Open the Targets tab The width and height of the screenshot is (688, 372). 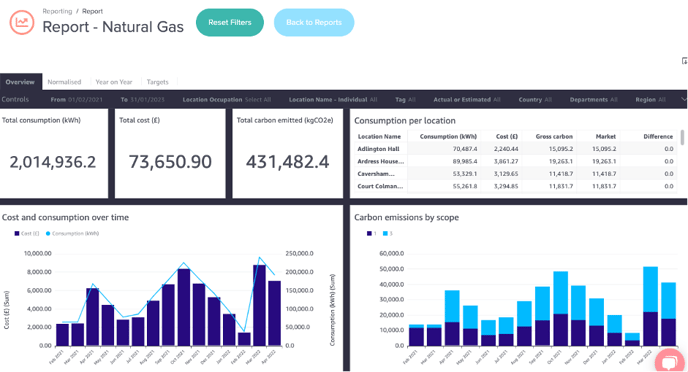[158, 82]
